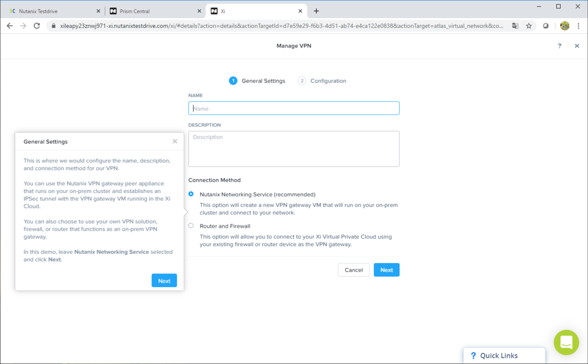This screenshot has width=588, height=364.
Task: Click Next in the General Settings tooltip
Action: pos(164,281)
